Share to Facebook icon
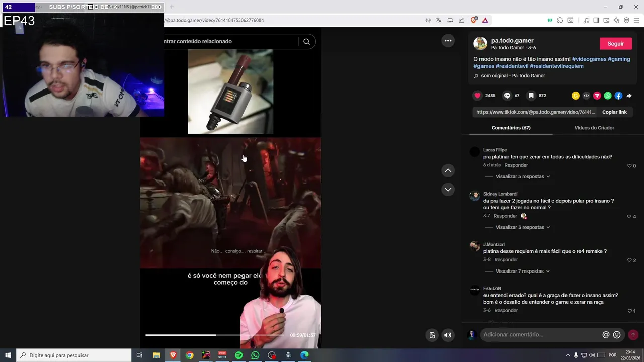The image size is (644, 362). pos(618,96)
